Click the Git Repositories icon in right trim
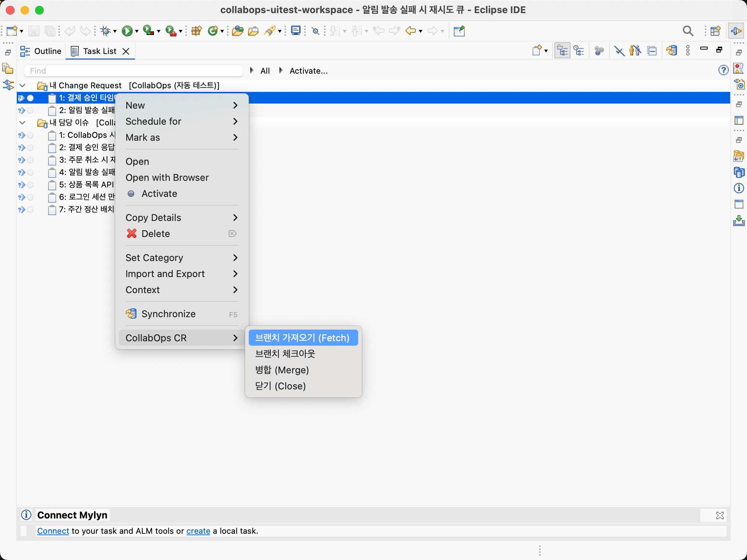747x560 pixels. [x=739, y=156]
